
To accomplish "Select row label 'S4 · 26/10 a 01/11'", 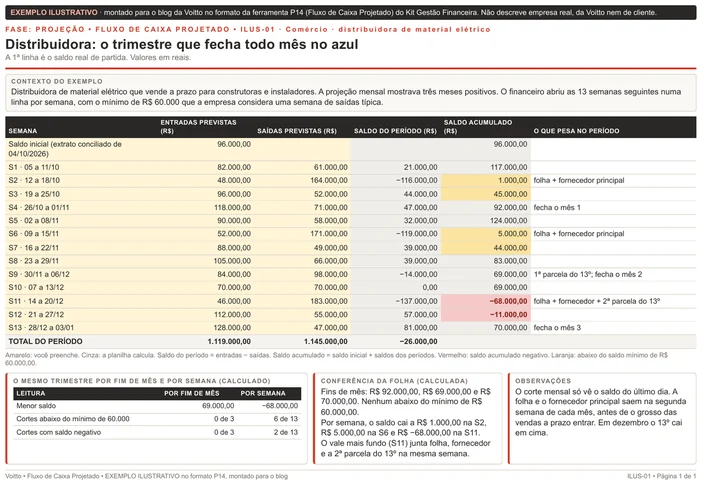I will click(39, 207).
